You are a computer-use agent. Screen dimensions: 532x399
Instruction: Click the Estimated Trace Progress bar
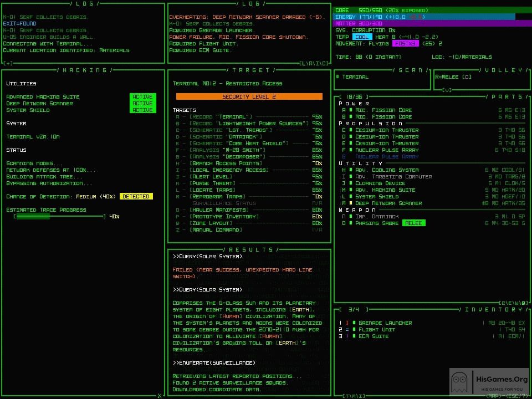pos(60,217)
